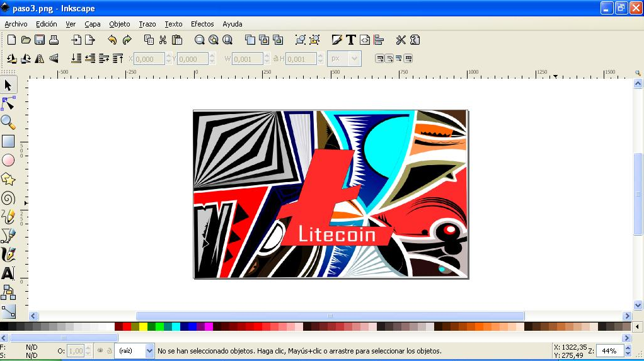
Task: Select the Calligraphy tool
Action: pos(8,255)
